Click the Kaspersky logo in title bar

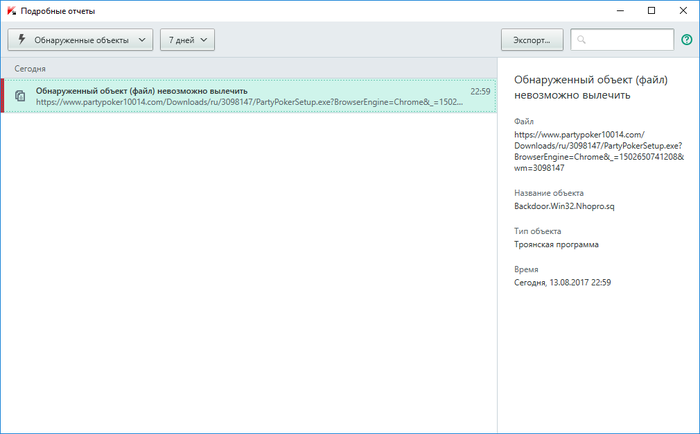coord(11,11)
